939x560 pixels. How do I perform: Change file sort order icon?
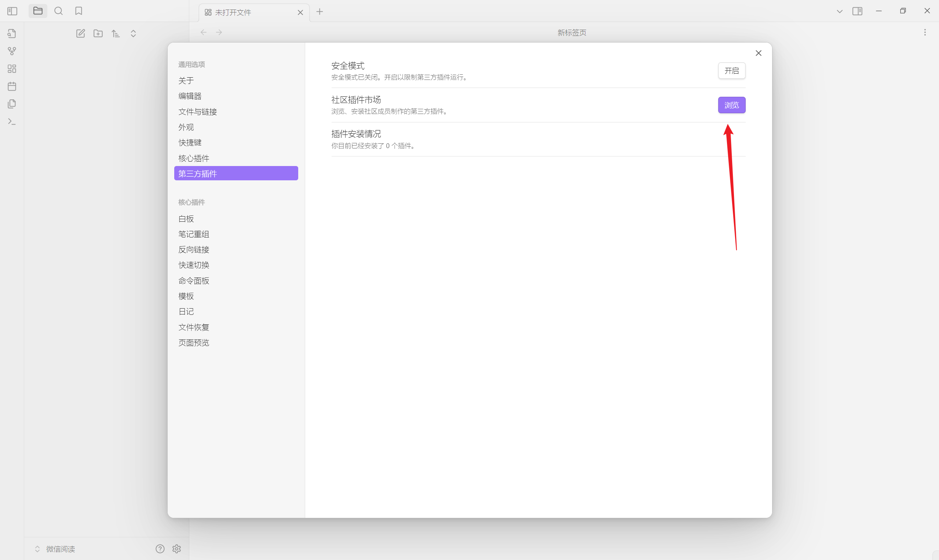(x=116, y=34)
